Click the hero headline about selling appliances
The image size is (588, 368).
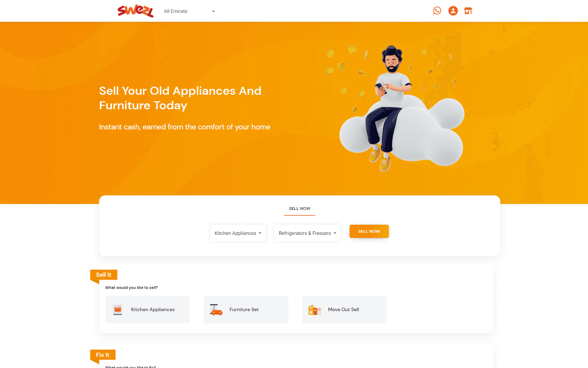[x=180, y=98]
